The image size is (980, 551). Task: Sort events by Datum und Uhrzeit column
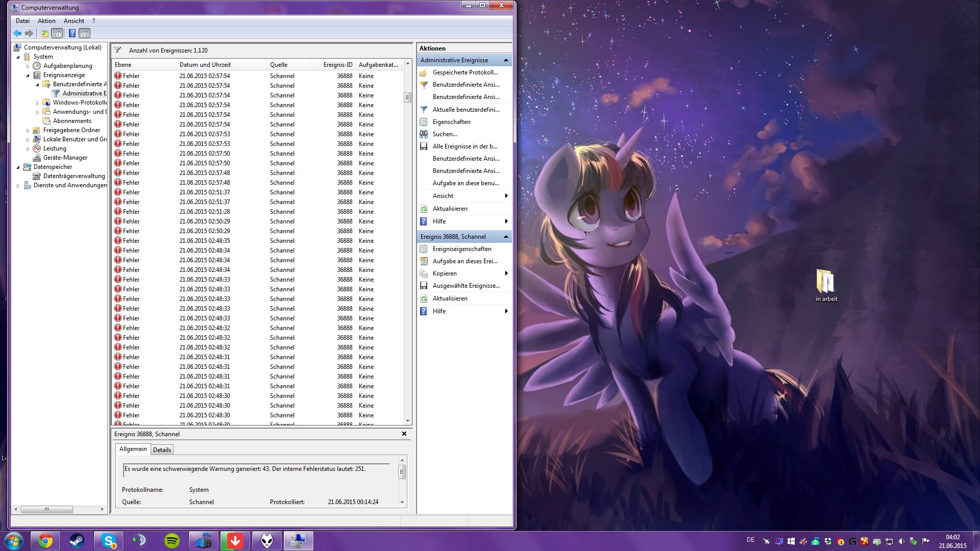point(205,65)
